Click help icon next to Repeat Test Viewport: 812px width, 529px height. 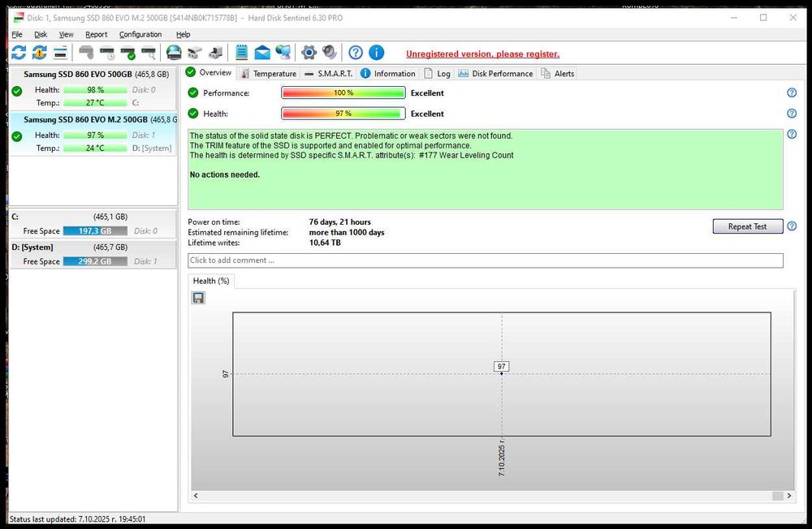coord(792,226)
